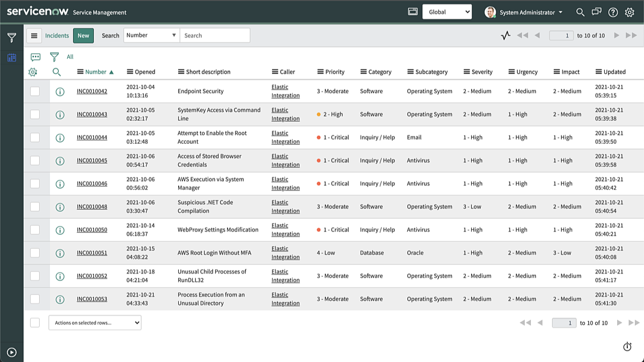The width and height of the screenshot is (644, 362).
Task: Select checkbox for INC0010045
Action: (x=35, y=160)
